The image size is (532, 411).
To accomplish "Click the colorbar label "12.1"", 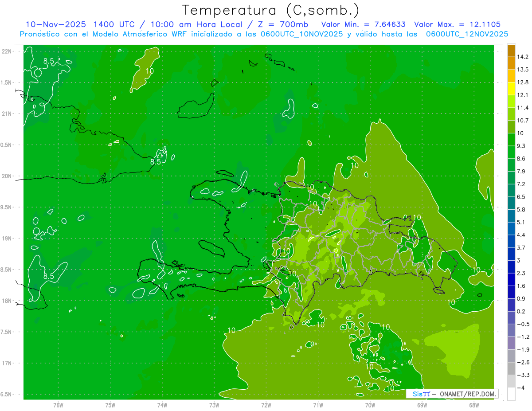I will point(524,95).
